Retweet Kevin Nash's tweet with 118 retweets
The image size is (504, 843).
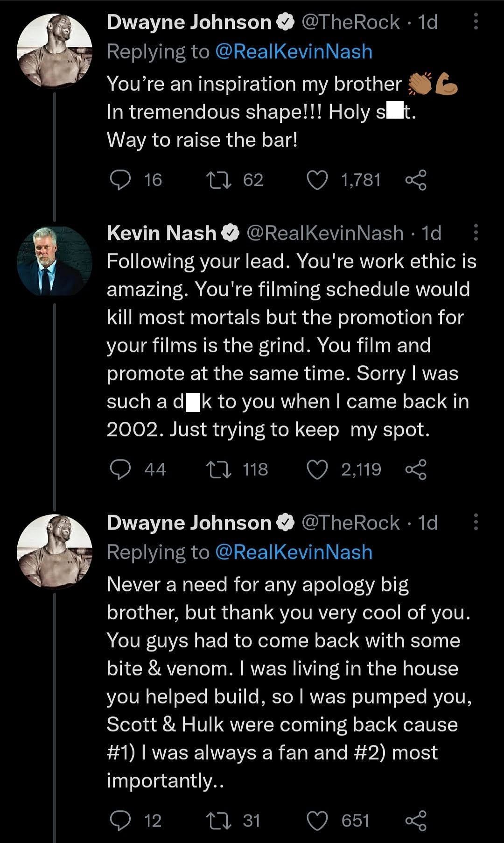pos(219,470)
